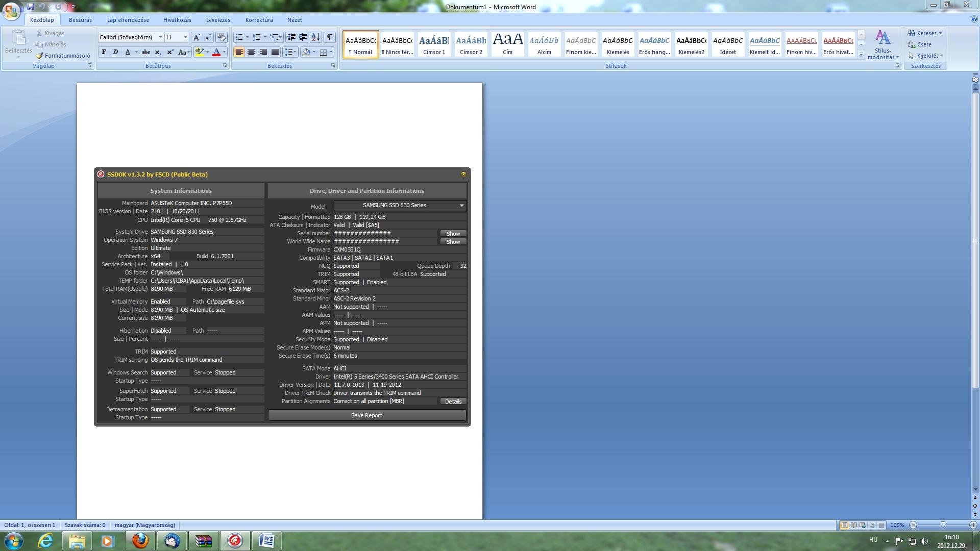Click the increase indent icon

[x=303, y=37]
